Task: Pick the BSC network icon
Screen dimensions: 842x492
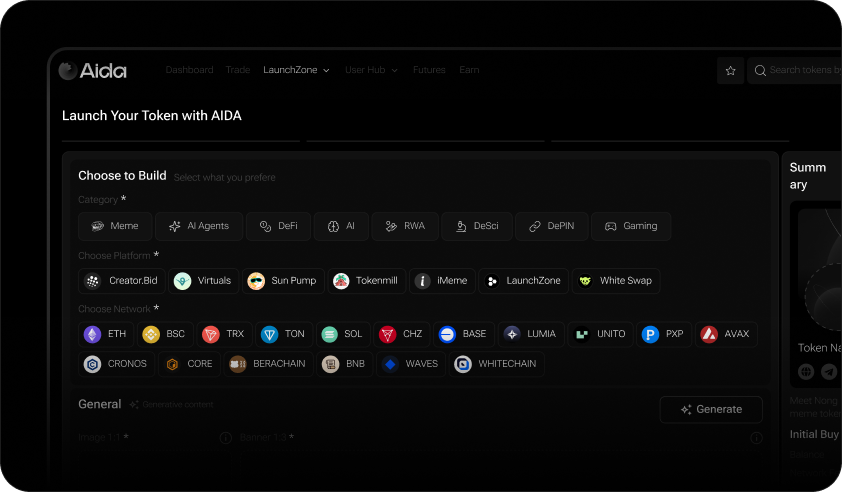Action: coord(151,334)
